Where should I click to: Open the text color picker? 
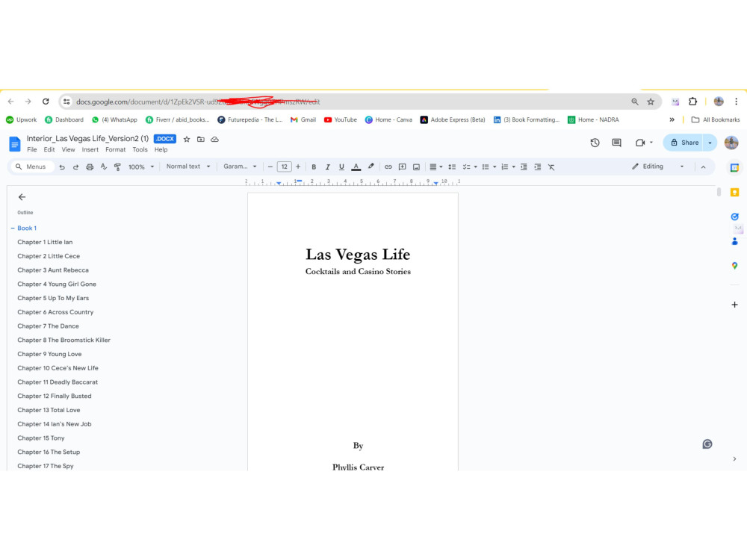tap(356, 167)
